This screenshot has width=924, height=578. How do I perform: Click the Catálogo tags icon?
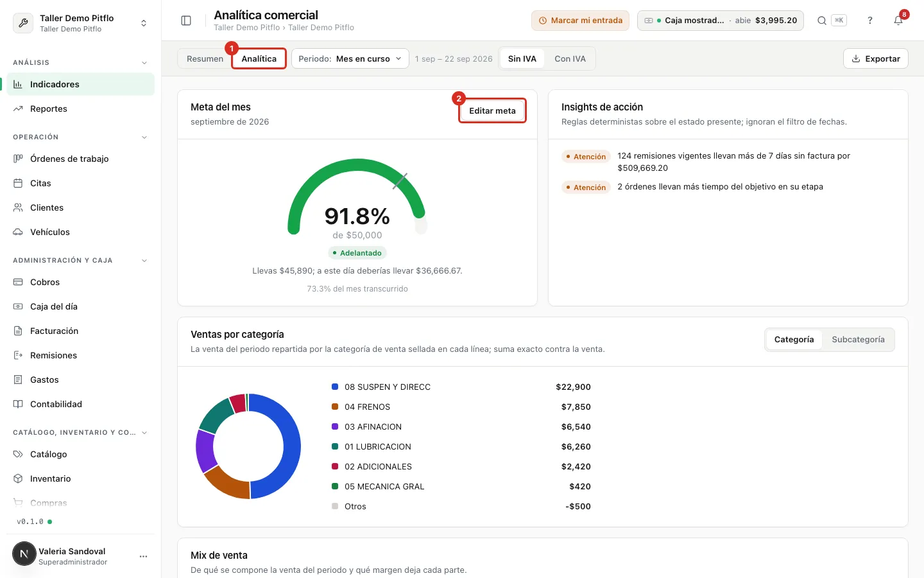pos(18,454)
